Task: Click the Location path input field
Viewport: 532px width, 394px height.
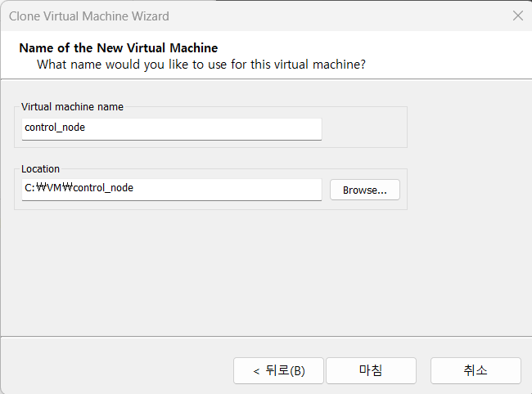Action: pyautogui.click(x=172, y=190)
